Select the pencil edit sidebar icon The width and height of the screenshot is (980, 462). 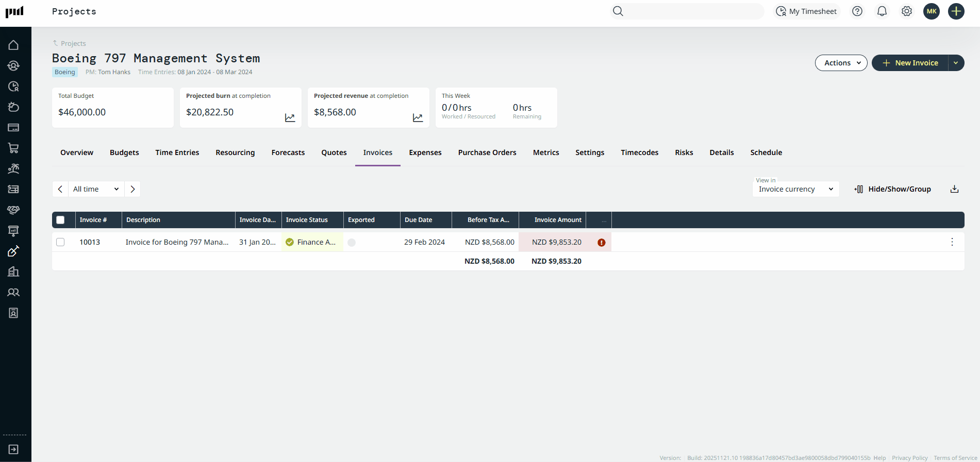pyautogui.click(x=13, y=251)
